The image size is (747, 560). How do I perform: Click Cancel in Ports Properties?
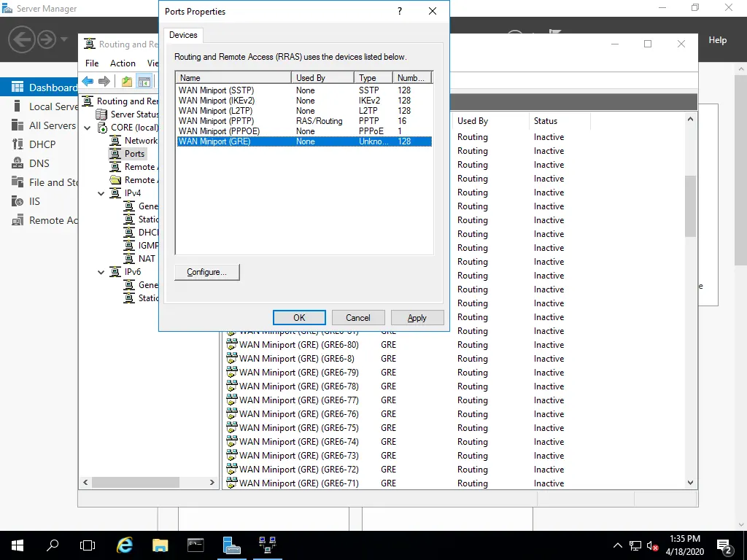tap(357, 318)
